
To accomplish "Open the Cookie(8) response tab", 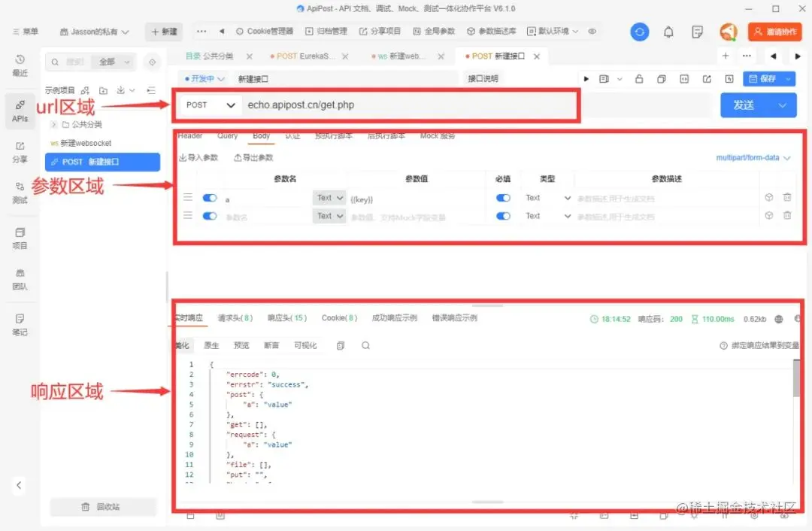I will tap(340, 318).
